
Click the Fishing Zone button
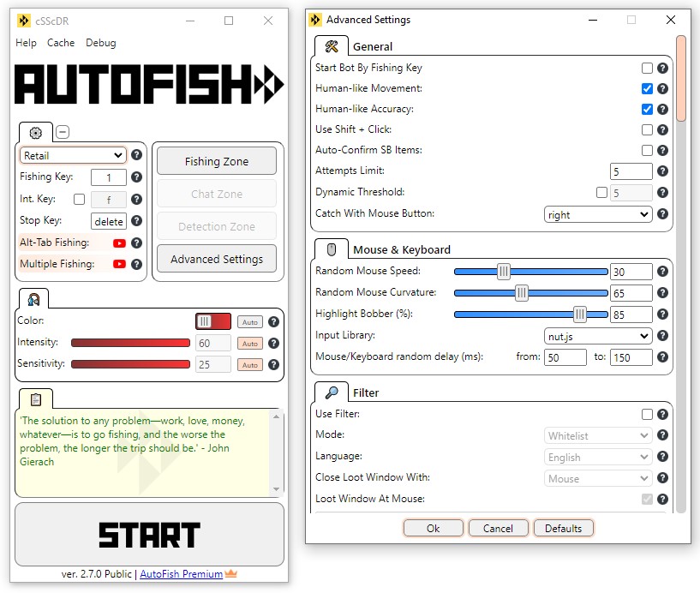point(217,161)
